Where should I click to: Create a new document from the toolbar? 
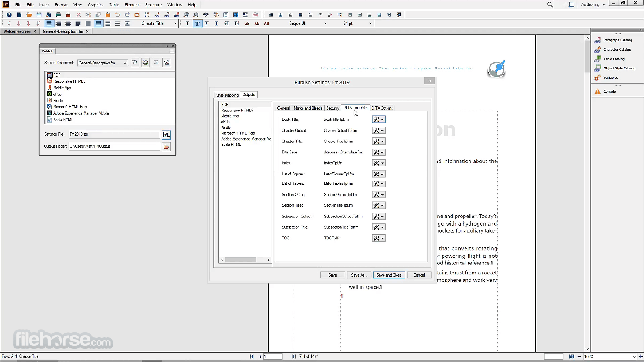(x=19, y=15)
